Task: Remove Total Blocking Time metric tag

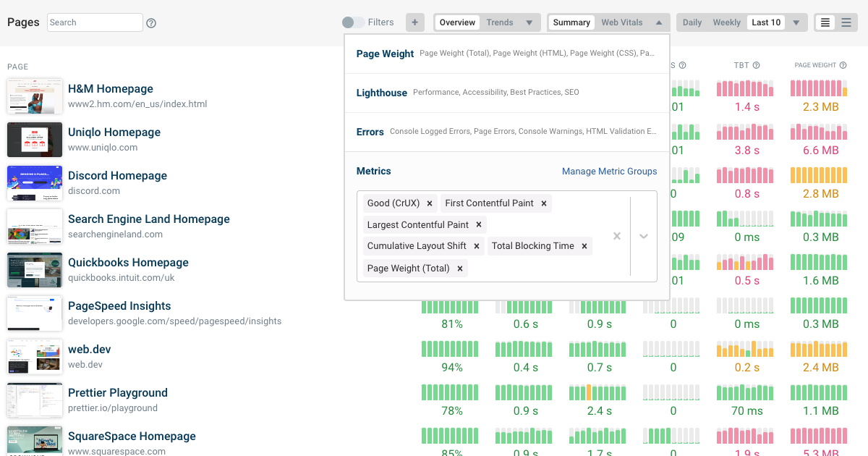Action: [x=584, y=246]
